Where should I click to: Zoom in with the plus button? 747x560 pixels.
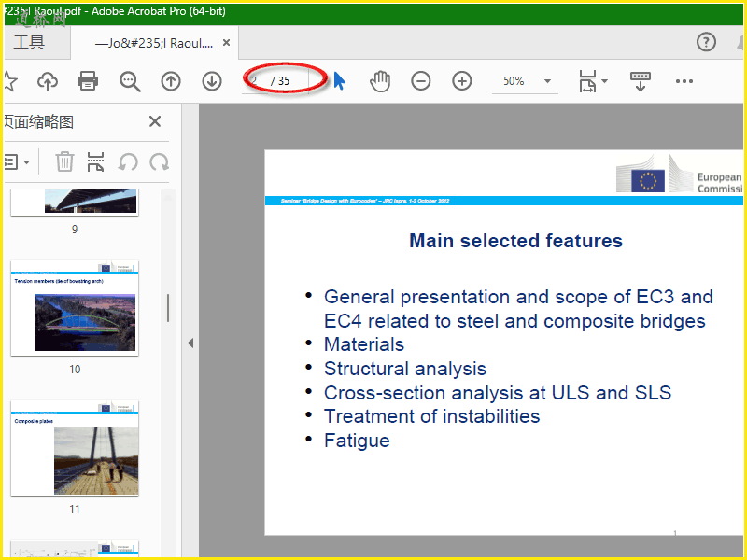pos(462,81)
